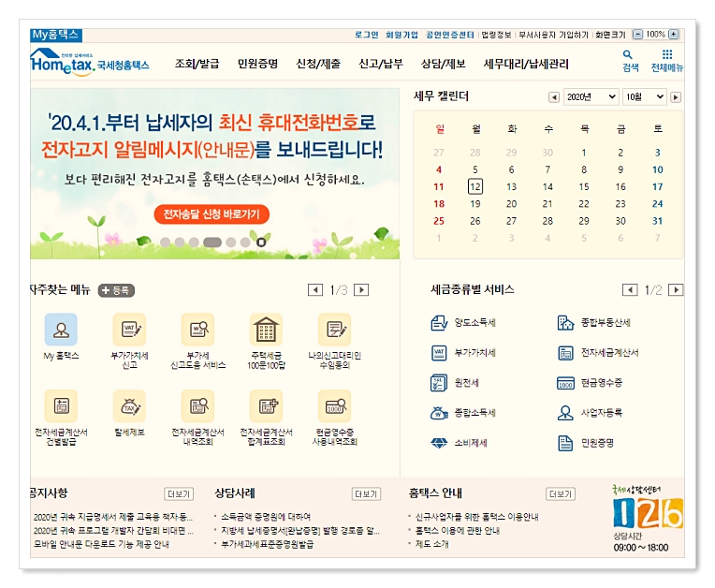Open 현금영수증 사용내역조회 icon
The height and width of the screenshot is (588, 715).
click(335, 406)
